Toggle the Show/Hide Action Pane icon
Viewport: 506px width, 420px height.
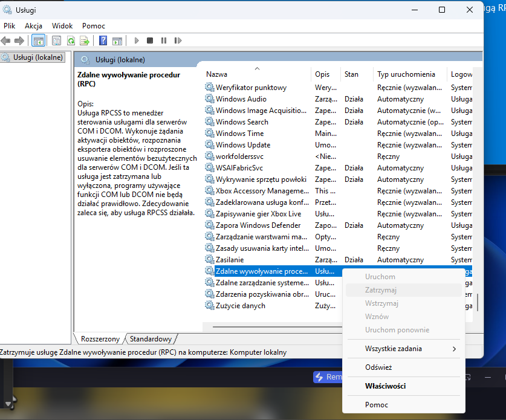point(117,40)
